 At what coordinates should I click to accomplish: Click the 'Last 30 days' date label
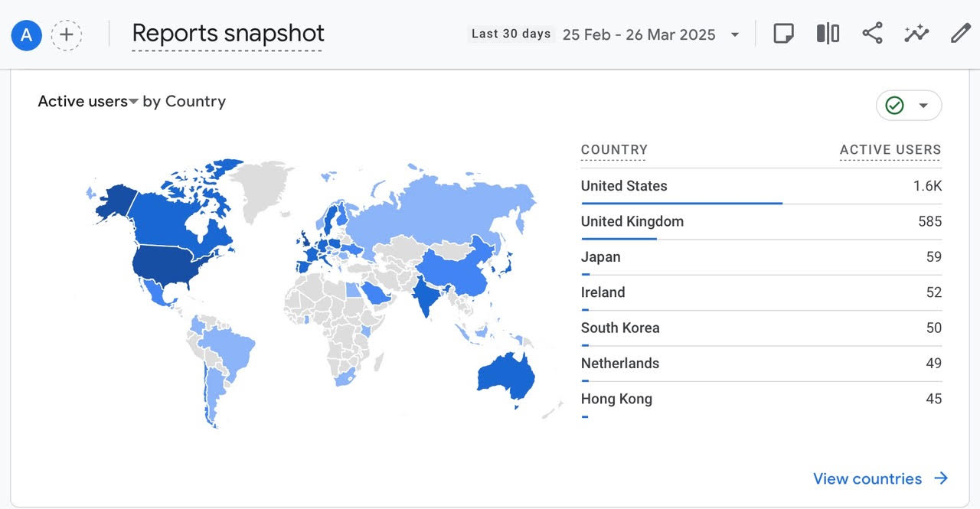(x=511, y=34)
